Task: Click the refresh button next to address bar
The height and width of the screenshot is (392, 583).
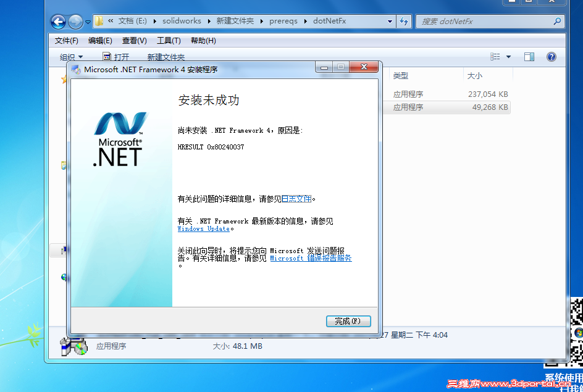Action: pos(404,21)
